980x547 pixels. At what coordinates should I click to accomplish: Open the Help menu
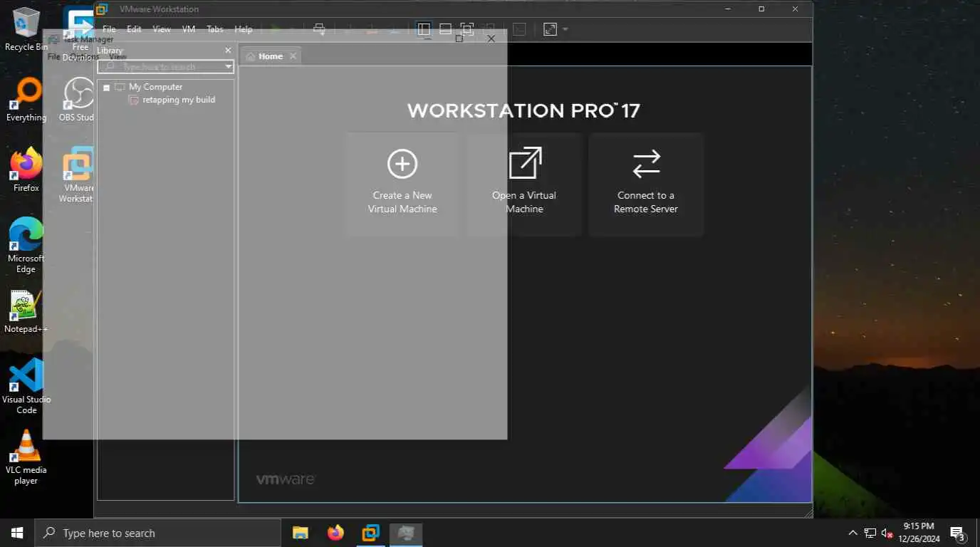(x=244, y=29)
